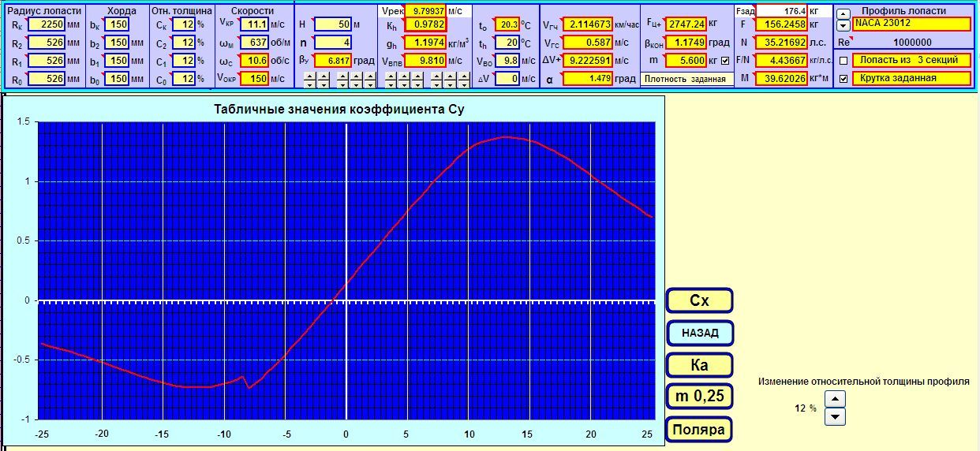Show the Ka chart

click(699, 365)
